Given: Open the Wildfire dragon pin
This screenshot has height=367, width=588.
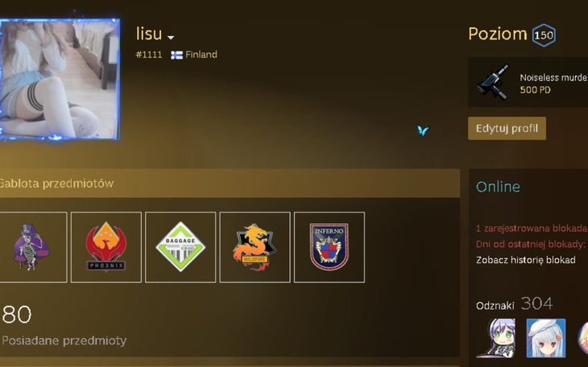Looking at the screenshot, I should coord(255,247).
